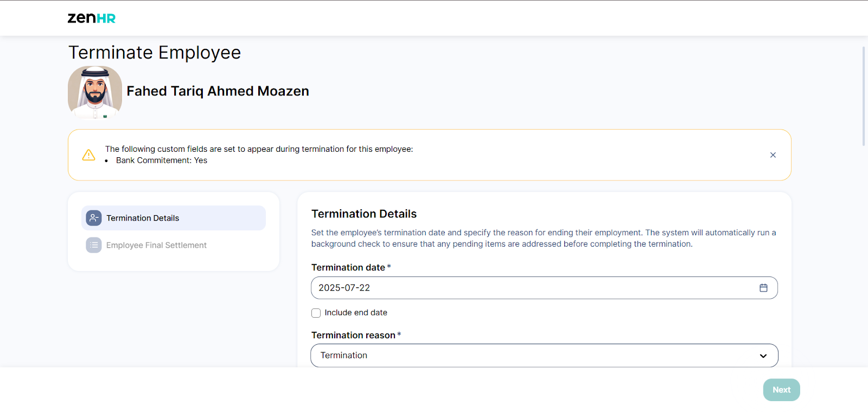
Task: Open the calendar date picker icon
Action: (x=763, y=288)
